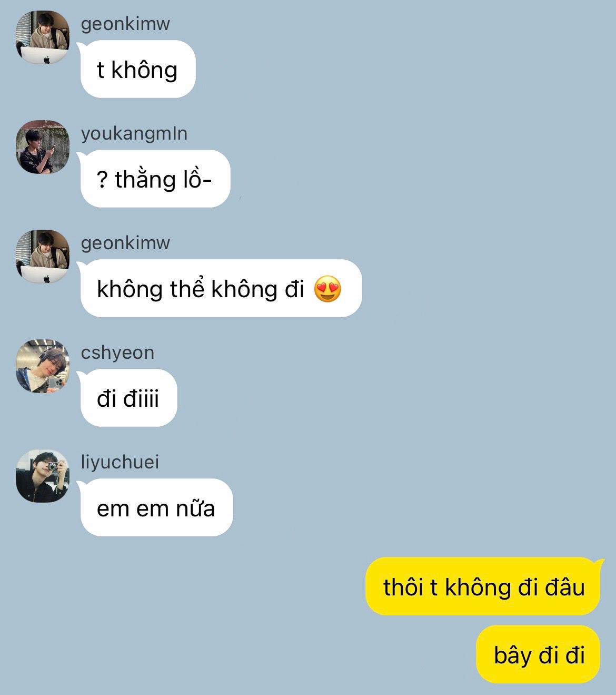
Task: Tap the yellow "thôi t không đi đâu" bubble
Action: tap(483, 586)
